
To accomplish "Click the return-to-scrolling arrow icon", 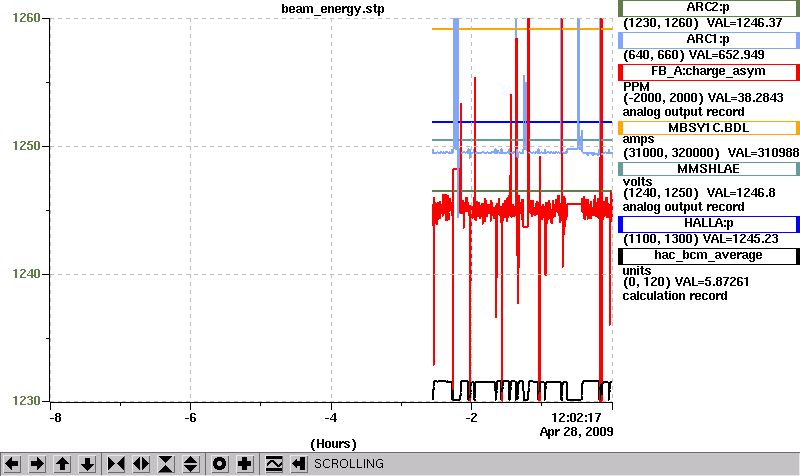I will (298, 464).
